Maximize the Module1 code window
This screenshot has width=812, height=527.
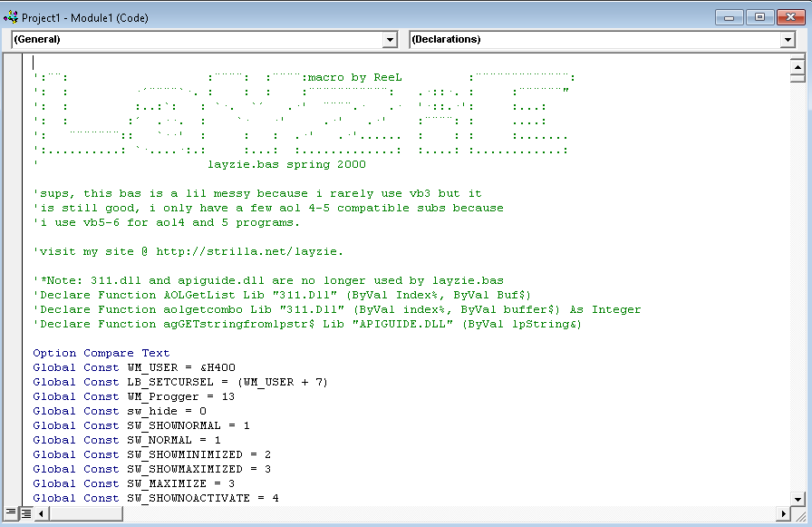click(x=759, y=17)
